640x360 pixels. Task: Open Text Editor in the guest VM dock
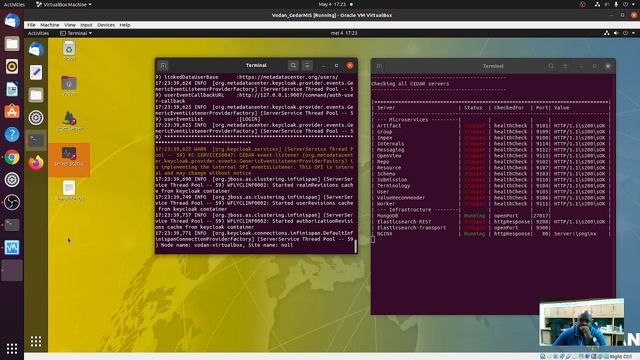coord(36,72)
